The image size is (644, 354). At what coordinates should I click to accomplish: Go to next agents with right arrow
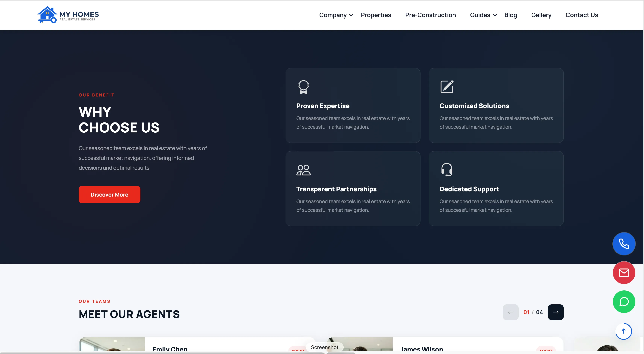(555, 312)
